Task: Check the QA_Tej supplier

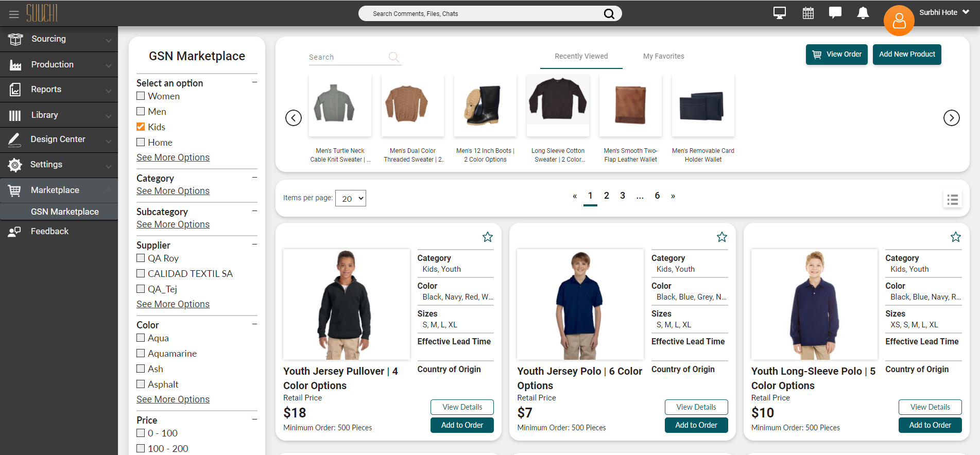Action: (x=141, y=289)
